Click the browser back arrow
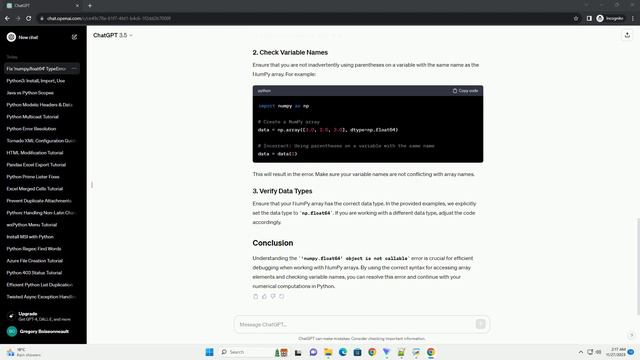 7,18
